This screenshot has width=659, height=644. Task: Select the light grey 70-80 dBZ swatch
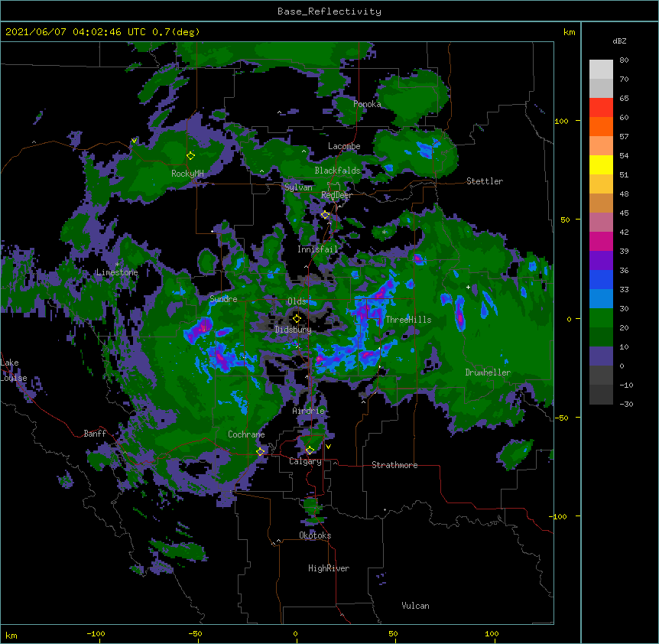tap(601, 70)
